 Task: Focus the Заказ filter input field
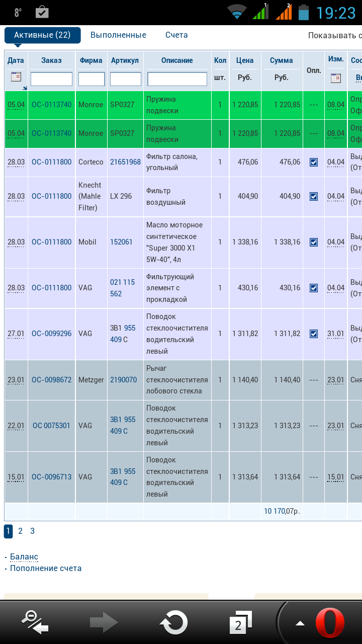(x=51, y=79)
